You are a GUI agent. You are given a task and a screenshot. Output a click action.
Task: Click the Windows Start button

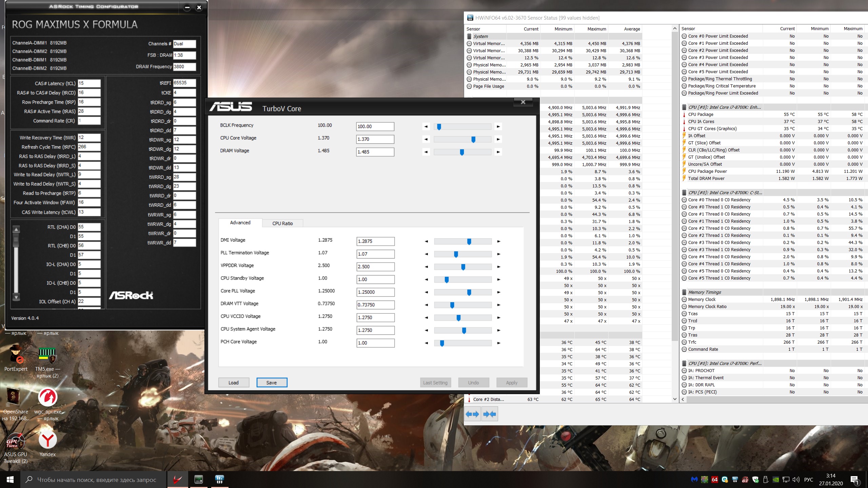coord(10,480)
